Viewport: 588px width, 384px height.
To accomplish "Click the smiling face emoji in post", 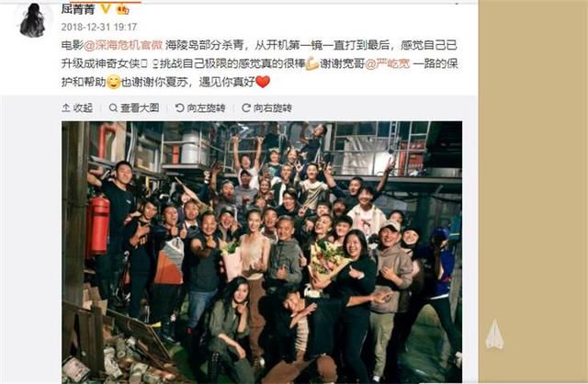I will [x=114, y=82].
